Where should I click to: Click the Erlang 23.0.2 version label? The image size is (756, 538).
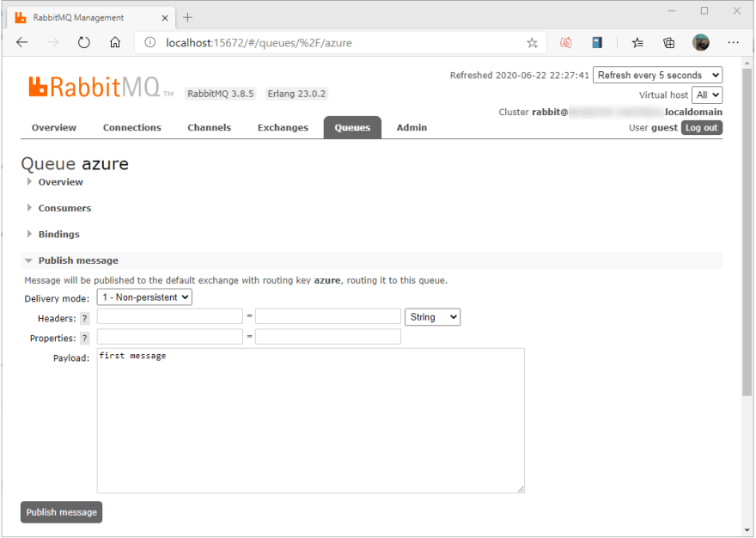296,94
